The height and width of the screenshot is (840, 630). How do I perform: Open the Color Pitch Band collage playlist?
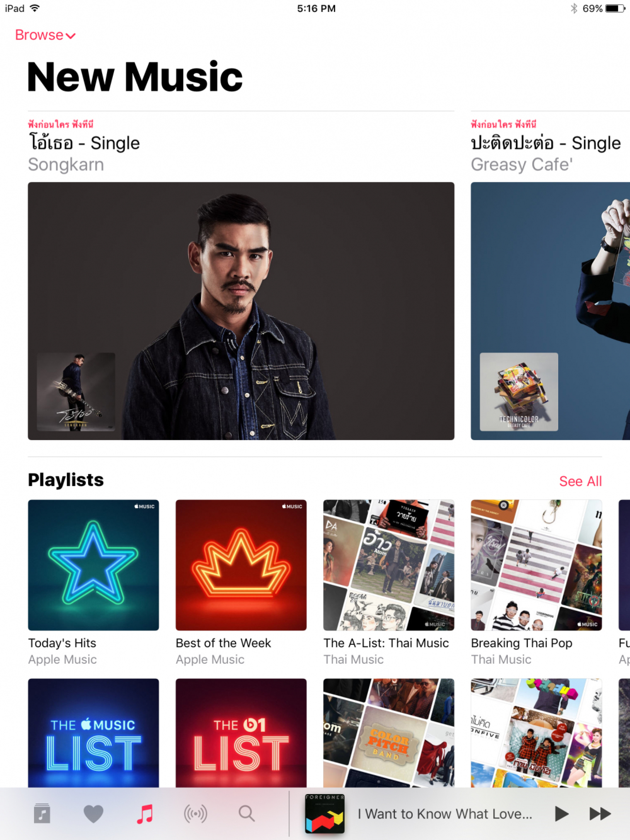coord(389,733)
